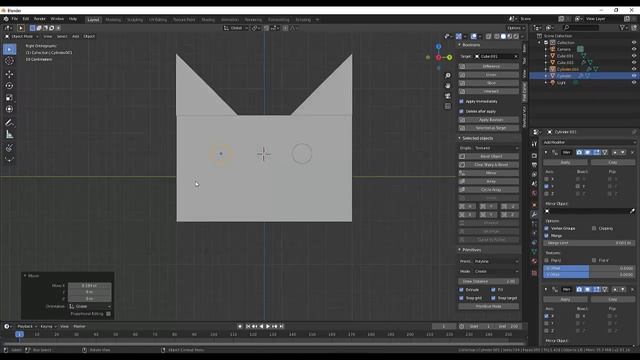
Task: Close first Mirror modifier with X
Action: click(632, 152)
